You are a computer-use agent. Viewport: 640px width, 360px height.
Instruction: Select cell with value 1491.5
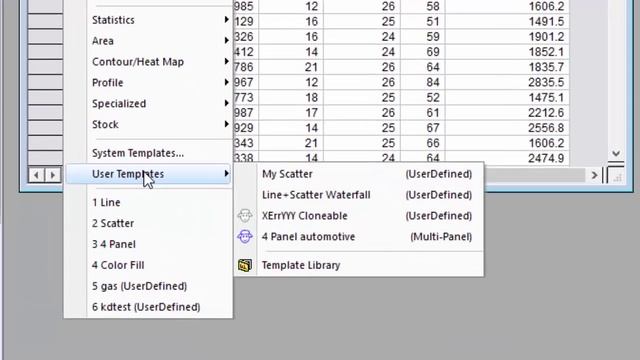507,22
